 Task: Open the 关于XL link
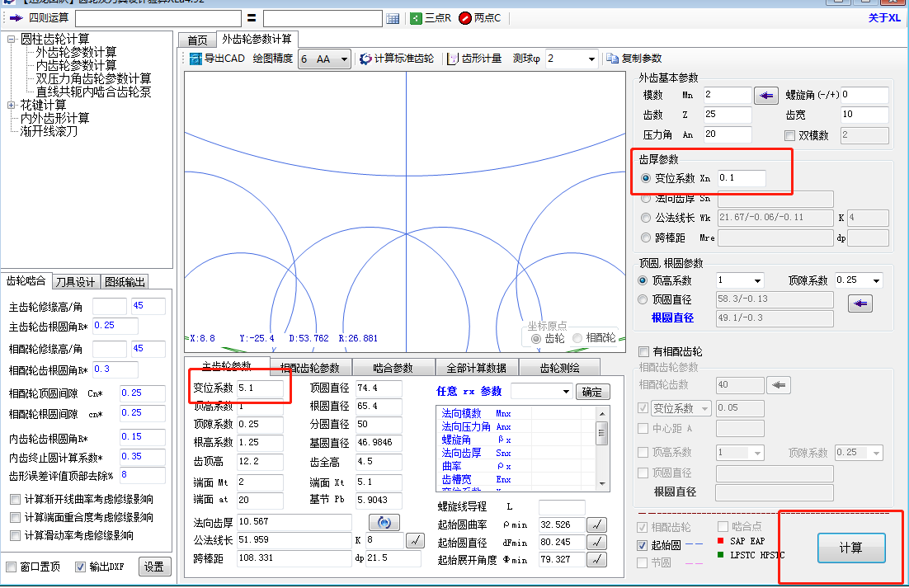884,18
